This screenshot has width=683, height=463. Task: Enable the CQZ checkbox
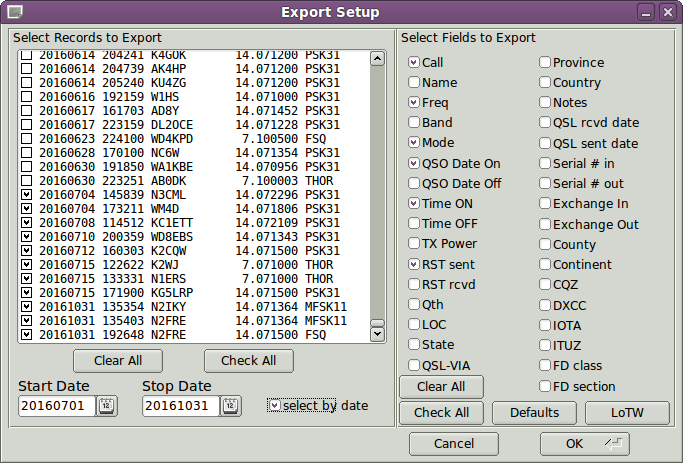tap(544, 284)
